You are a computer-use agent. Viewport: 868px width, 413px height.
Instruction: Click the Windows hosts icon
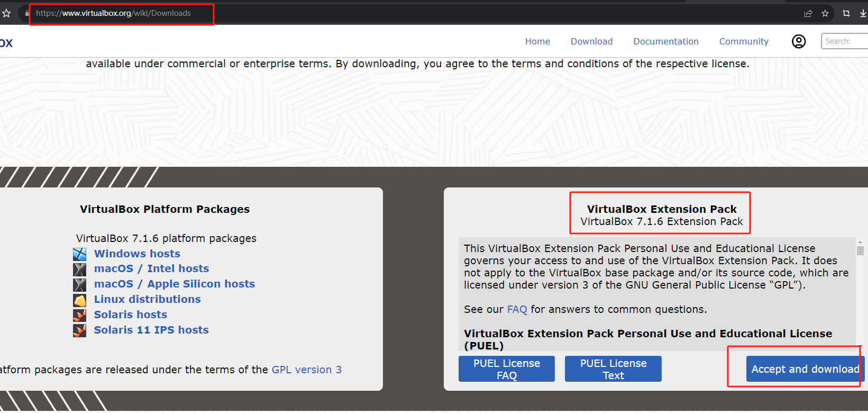80,254
